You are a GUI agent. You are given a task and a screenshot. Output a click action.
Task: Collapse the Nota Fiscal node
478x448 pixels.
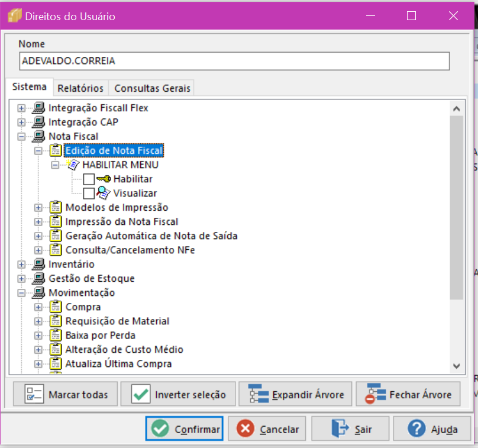pos(21,136)
